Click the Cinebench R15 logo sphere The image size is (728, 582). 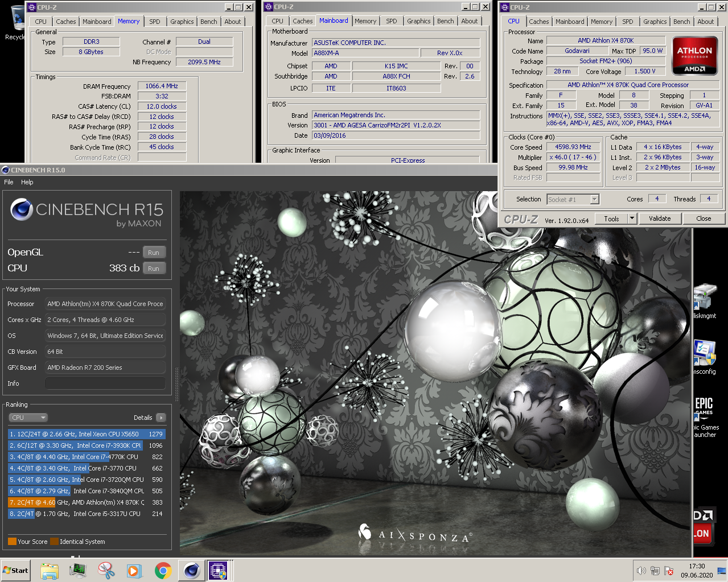point(21,209)
